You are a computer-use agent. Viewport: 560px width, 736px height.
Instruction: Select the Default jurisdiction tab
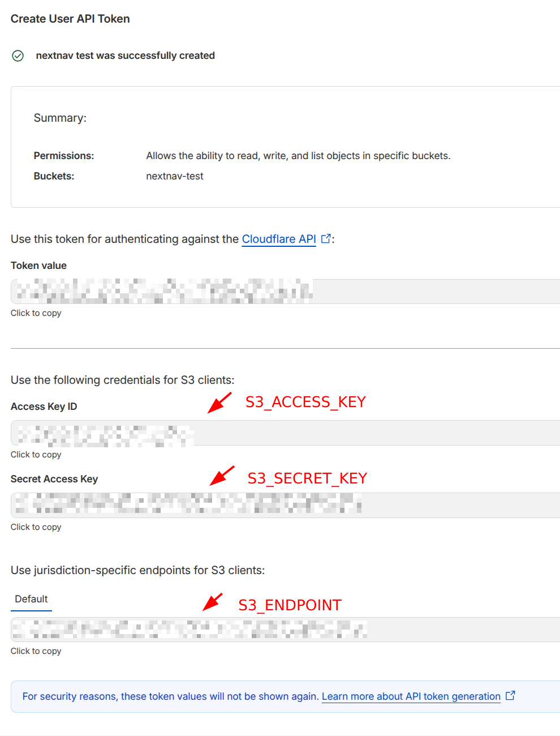[31, 599]
